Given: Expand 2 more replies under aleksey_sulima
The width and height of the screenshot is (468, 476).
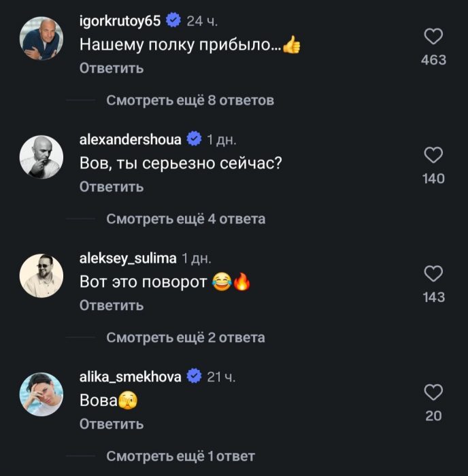Looking at the screenshot, I should click(186, 337).
